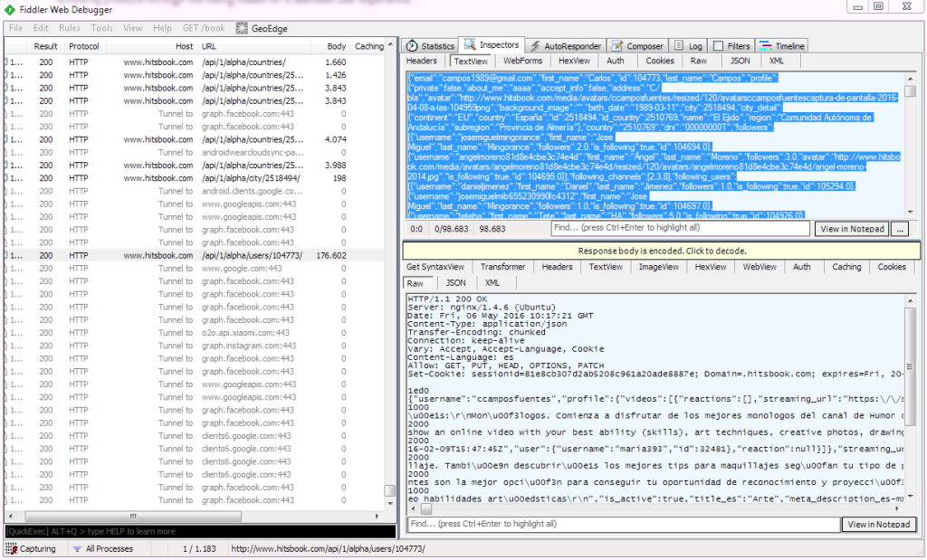This screenshot has width=927, height=560.
Task: Click the Timeline tab icon
Action: [766, 45]
